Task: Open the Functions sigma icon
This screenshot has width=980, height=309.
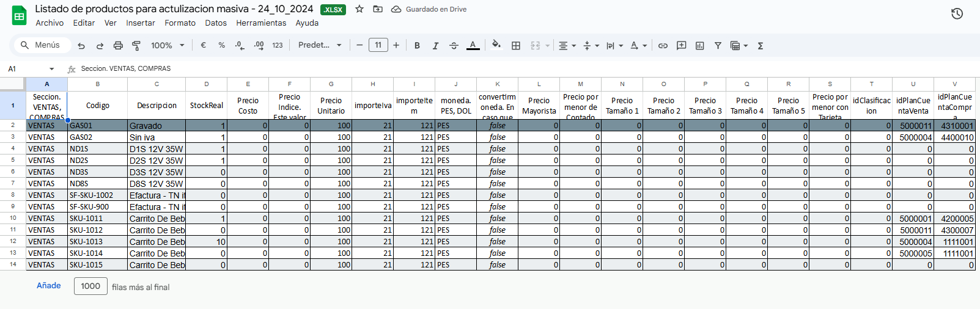Action: pos(761,46)
